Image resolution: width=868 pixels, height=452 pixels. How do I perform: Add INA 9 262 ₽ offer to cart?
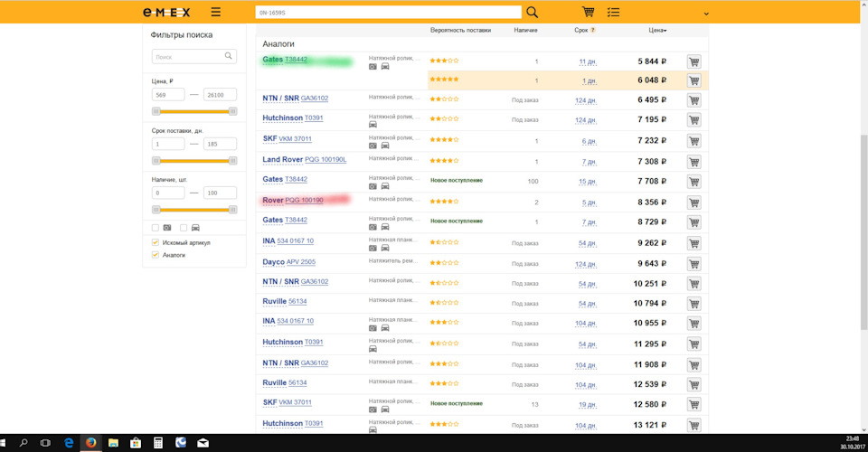(x=693, y=243)
